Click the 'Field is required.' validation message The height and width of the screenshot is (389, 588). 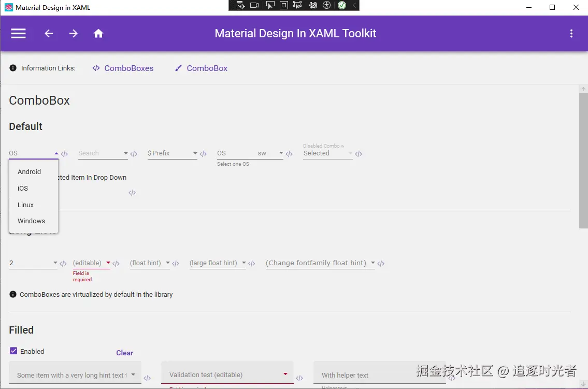[83, 276]
